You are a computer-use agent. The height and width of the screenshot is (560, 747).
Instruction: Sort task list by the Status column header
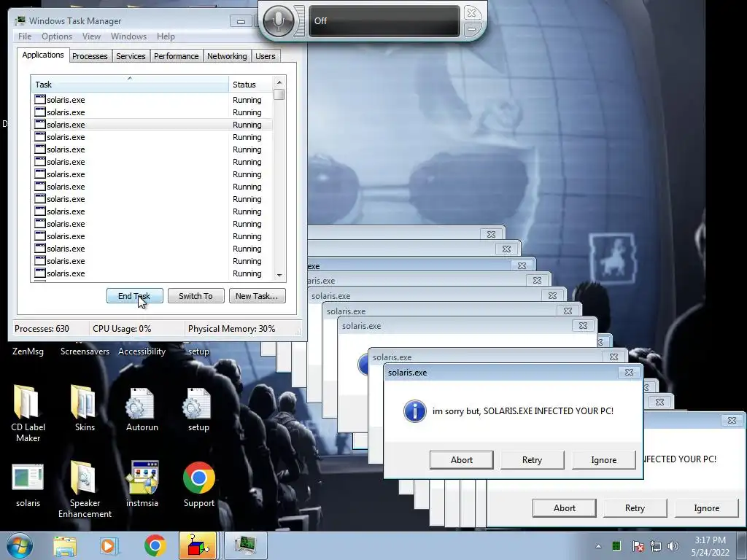[251, 85]
